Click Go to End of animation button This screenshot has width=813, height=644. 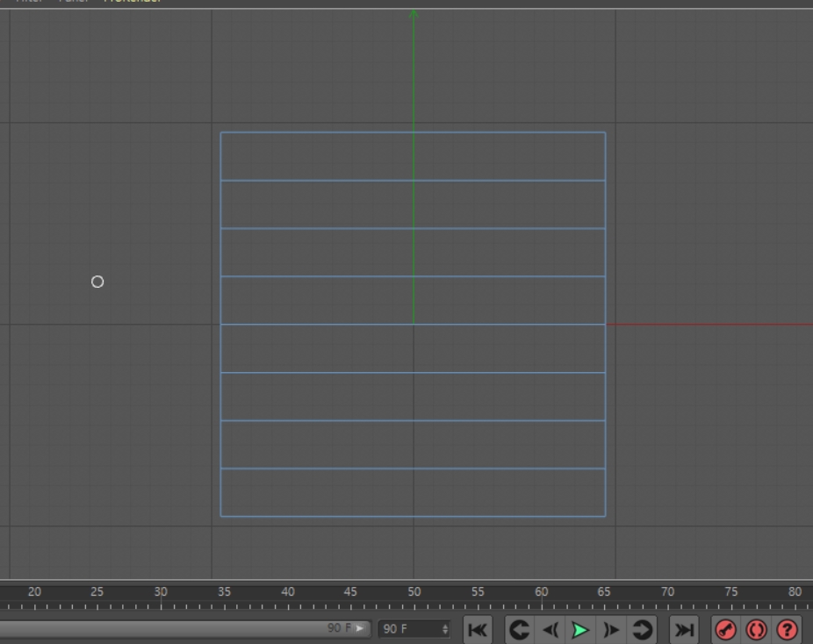coord(684,630)
